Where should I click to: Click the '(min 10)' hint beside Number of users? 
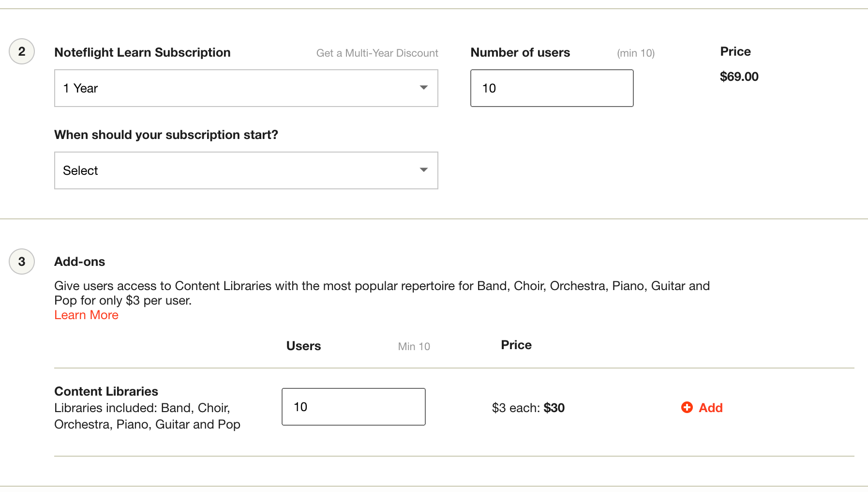click(636, 53)
